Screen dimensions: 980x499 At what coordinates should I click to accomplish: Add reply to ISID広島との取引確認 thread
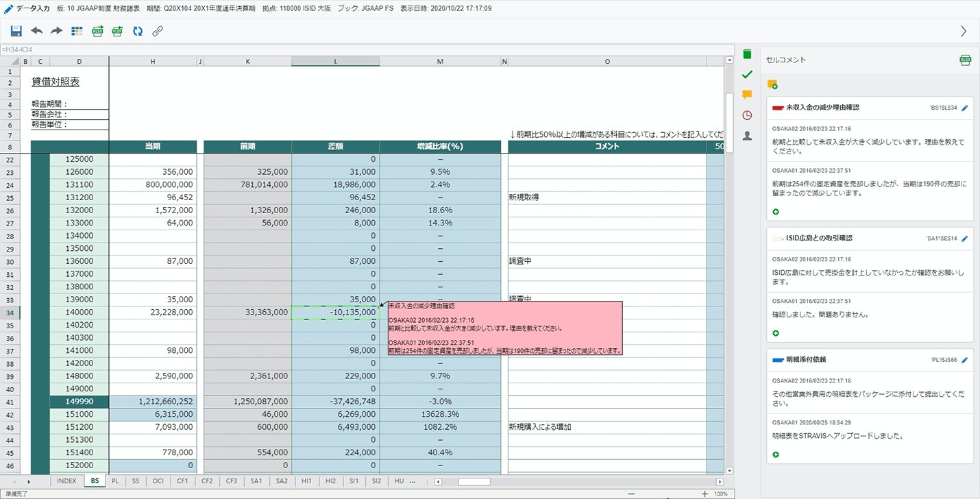[x=776, y=333]
